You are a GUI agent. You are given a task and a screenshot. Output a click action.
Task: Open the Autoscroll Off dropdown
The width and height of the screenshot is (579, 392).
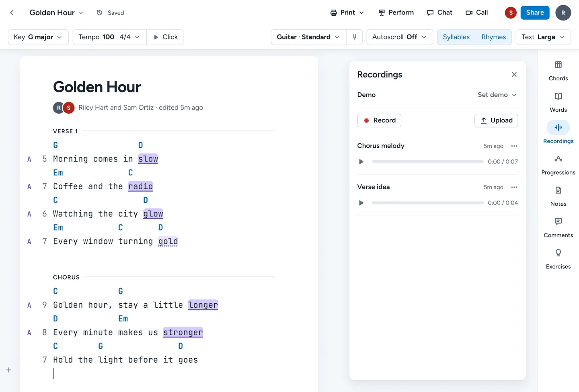(400, 37)
